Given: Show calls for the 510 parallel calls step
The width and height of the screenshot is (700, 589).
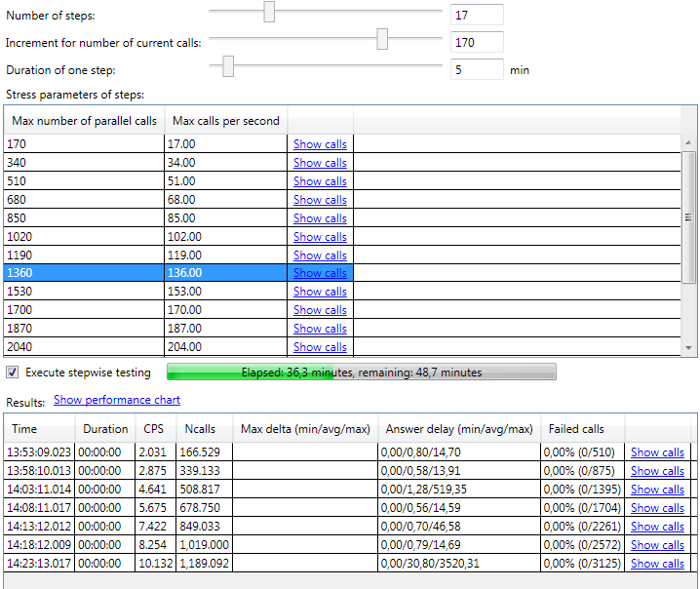Looking at the screenshot, I should (320, 181).
